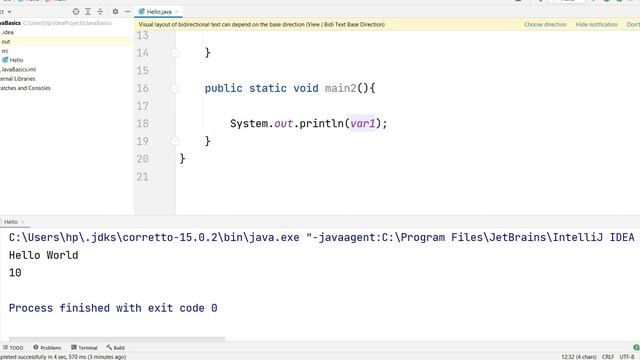Select the .idea folder in project tree
Image resolution: width=640 pixels, height=360 pixels.
tap(7, 32)
